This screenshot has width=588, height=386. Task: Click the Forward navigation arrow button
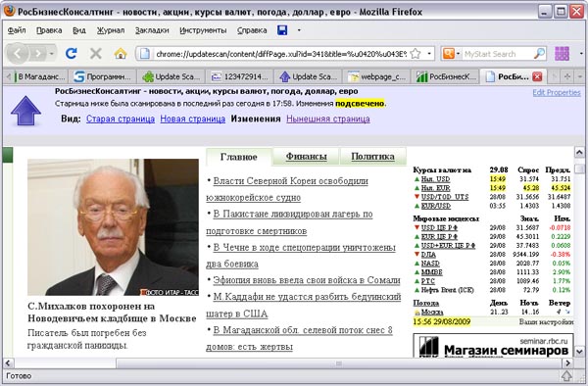pos(38,54)
